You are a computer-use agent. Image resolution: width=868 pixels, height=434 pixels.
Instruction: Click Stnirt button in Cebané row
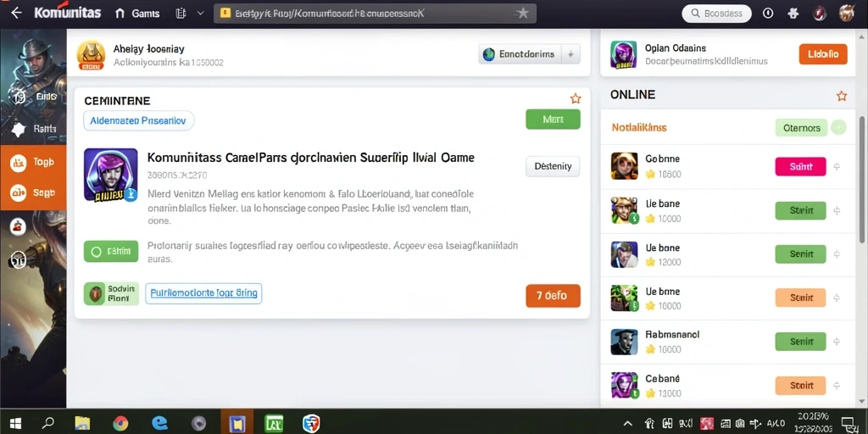(800, 386)
